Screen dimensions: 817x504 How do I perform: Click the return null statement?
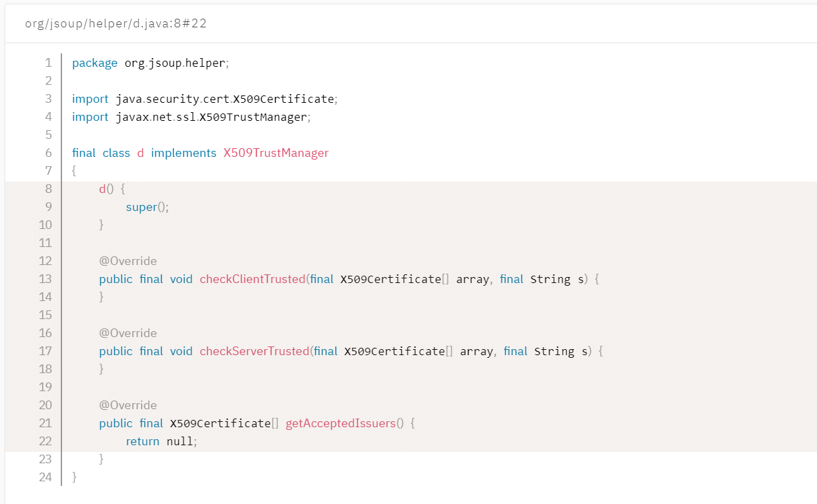tap(162, 441)
